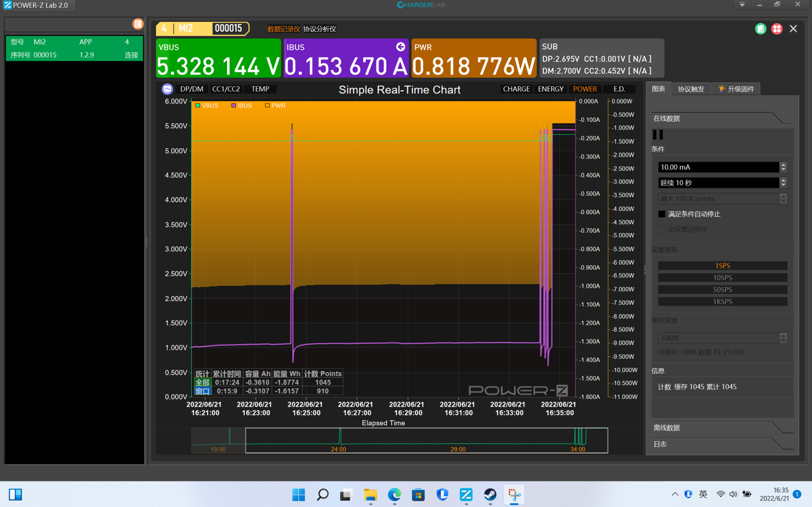Open Microsoft Store from taskbar

pyautogui.click(x=418, y=494)
